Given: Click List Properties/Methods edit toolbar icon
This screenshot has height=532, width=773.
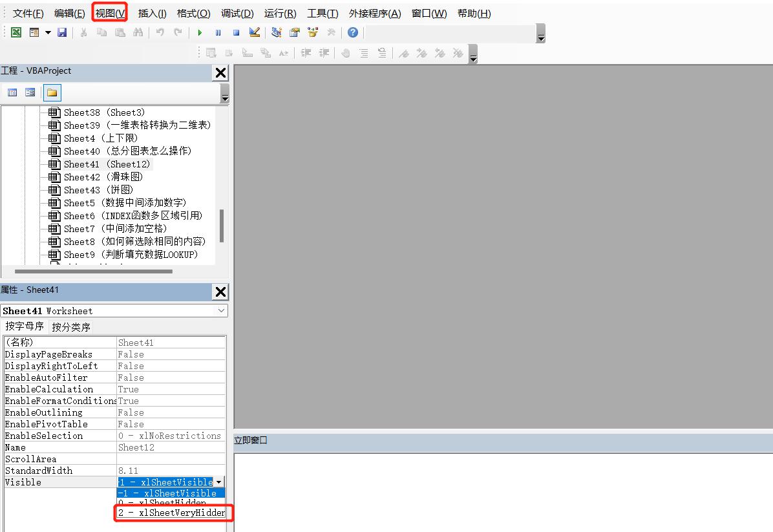Looking at the screenshot, I should tap(211, 53).
